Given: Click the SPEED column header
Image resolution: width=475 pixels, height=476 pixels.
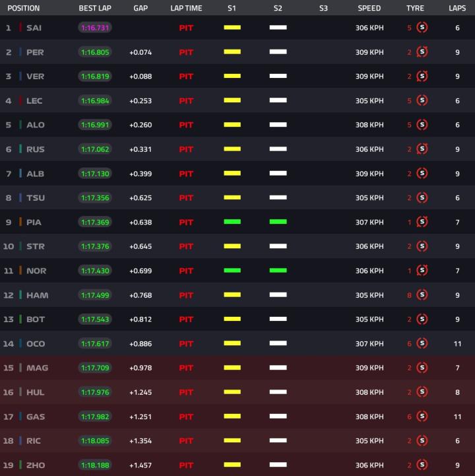Looking at the screenshot, I should pyautogui.click(x=369, y=9).
